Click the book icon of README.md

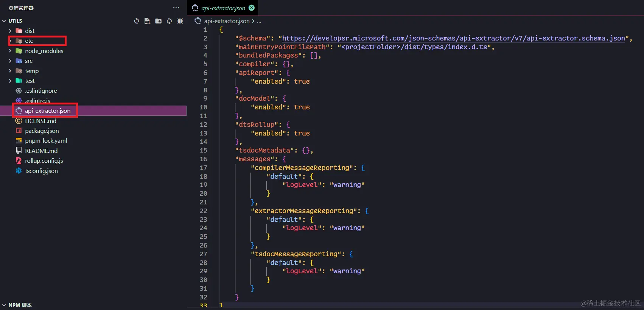[x=19, y=151]
